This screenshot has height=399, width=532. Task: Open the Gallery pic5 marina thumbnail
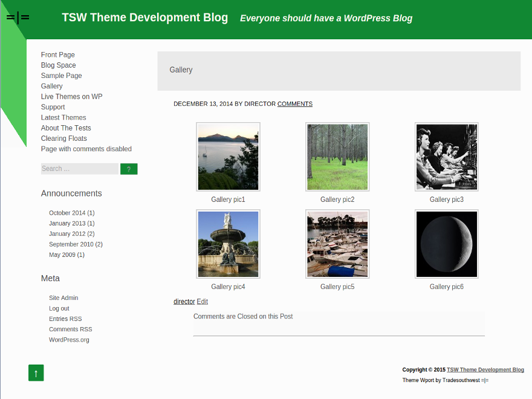pyautogui.click(x=337, y=244)
